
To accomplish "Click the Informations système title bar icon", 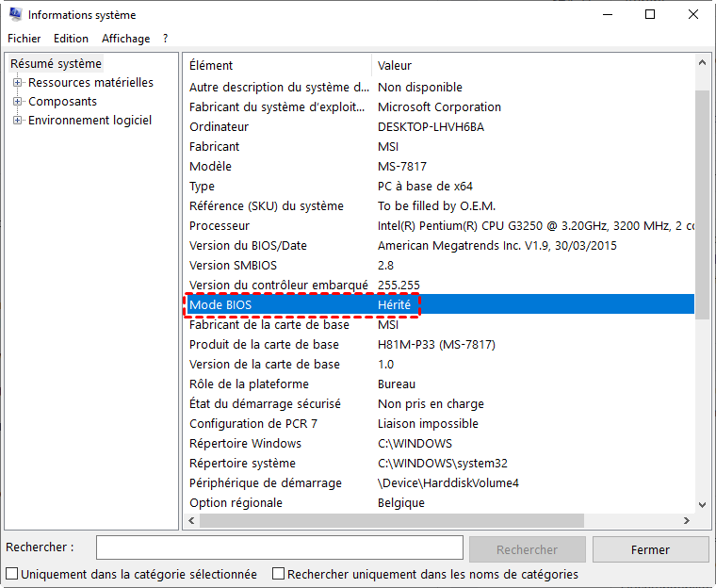I will click(14, 15).
